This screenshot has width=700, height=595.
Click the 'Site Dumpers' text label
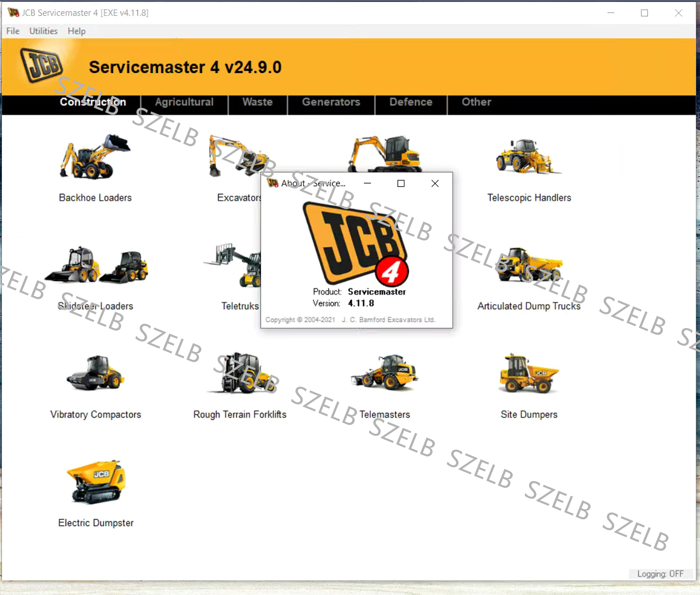coord(529,415)
